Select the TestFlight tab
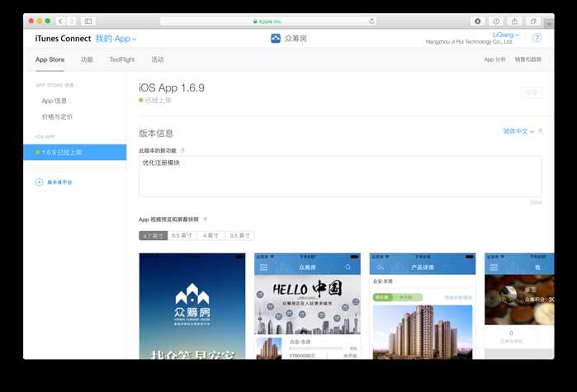 coord(122,59)
